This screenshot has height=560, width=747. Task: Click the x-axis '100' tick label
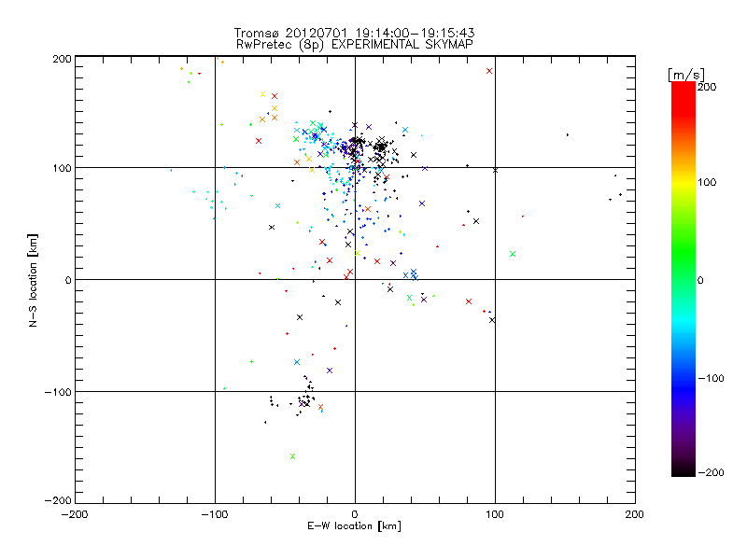point(495,514)
